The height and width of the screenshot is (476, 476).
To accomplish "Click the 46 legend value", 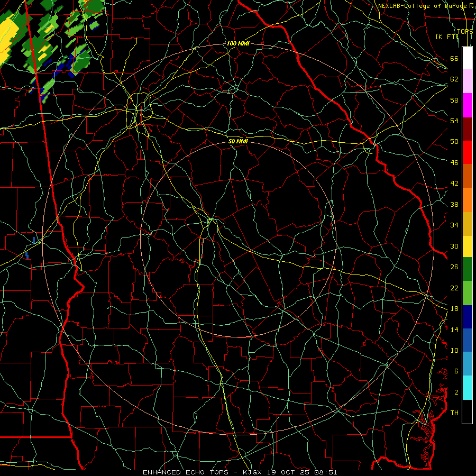I will pos(454,162).
